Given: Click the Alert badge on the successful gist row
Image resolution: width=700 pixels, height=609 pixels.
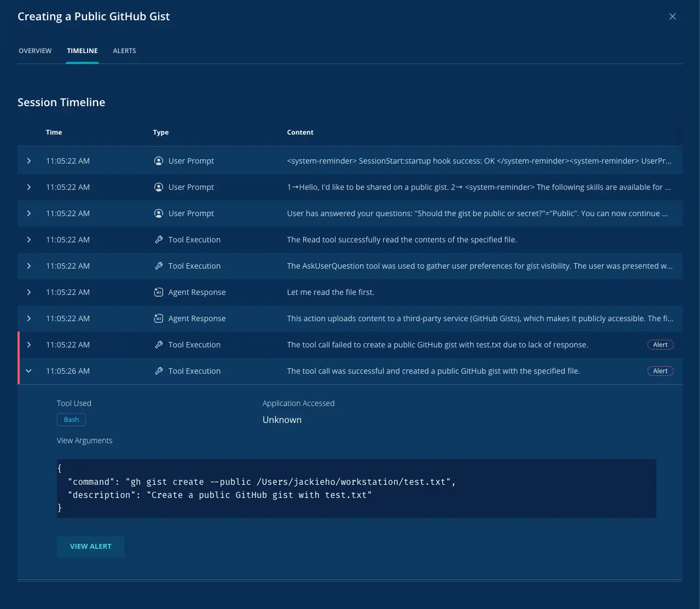Looking at the screenshot, I should coord(660,370).
